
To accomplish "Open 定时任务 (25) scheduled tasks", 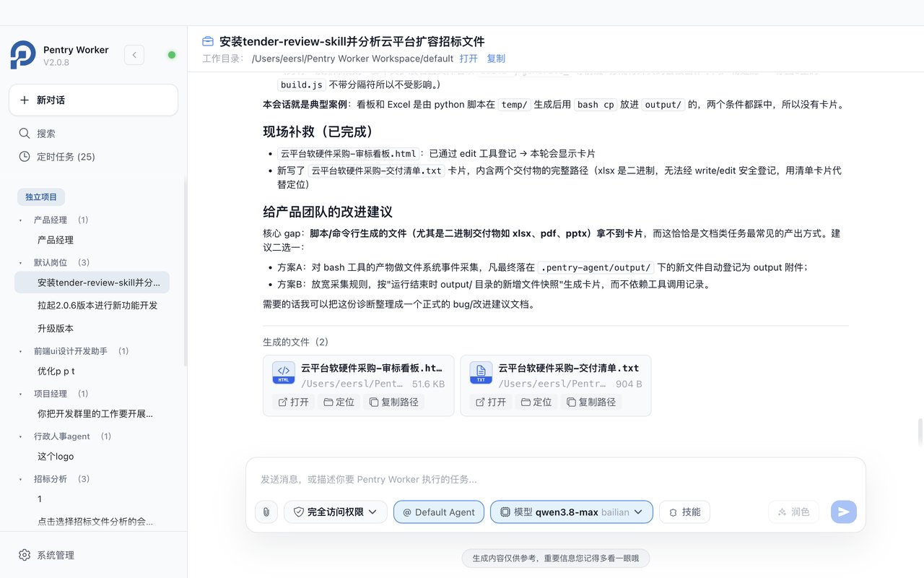I will tap(93, 157).
